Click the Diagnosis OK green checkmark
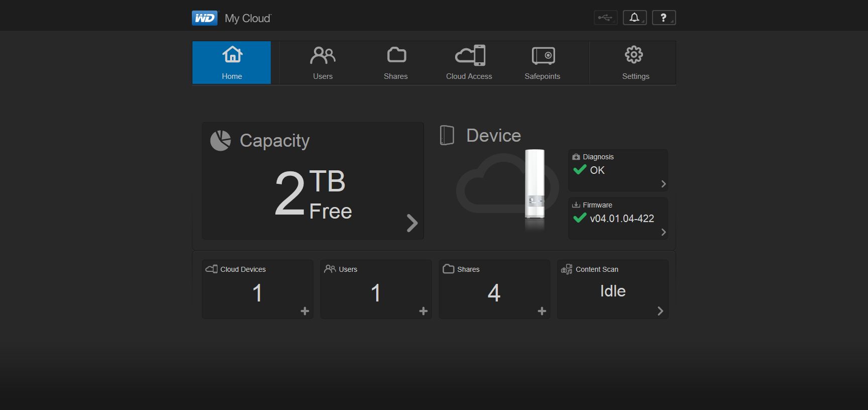This screenshot has height=410, width=868. [x=580, y=169]
